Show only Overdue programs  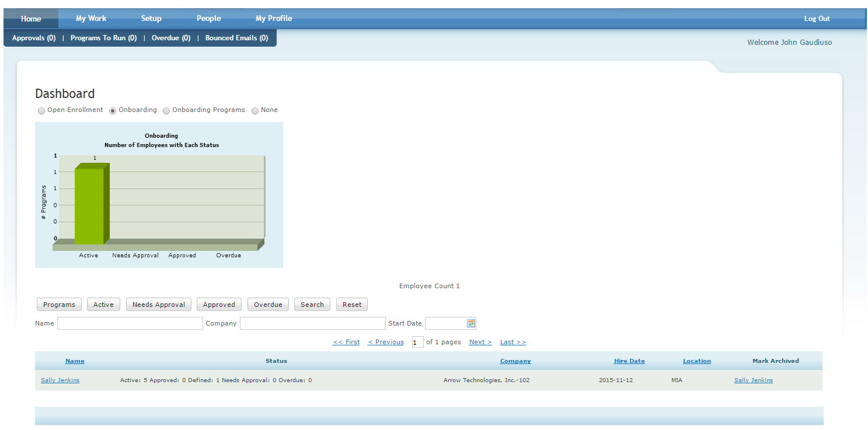point(268,304)
